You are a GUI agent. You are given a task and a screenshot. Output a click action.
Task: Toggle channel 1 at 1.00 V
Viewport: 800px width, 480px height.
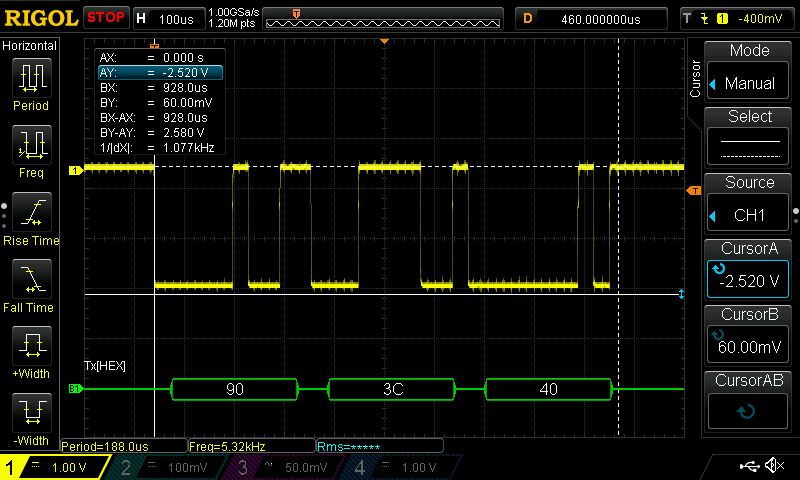pyautogui.click(x=55, y=467)
